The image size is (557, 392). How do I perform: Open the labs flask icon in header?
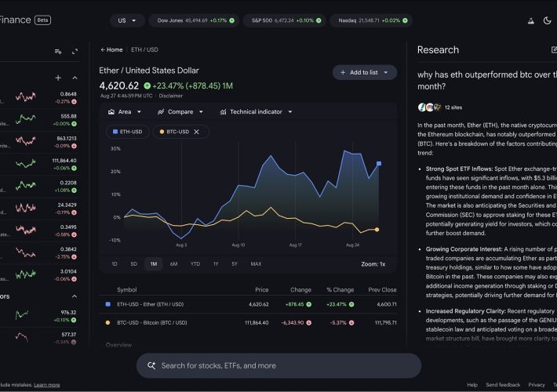point(530,20)
